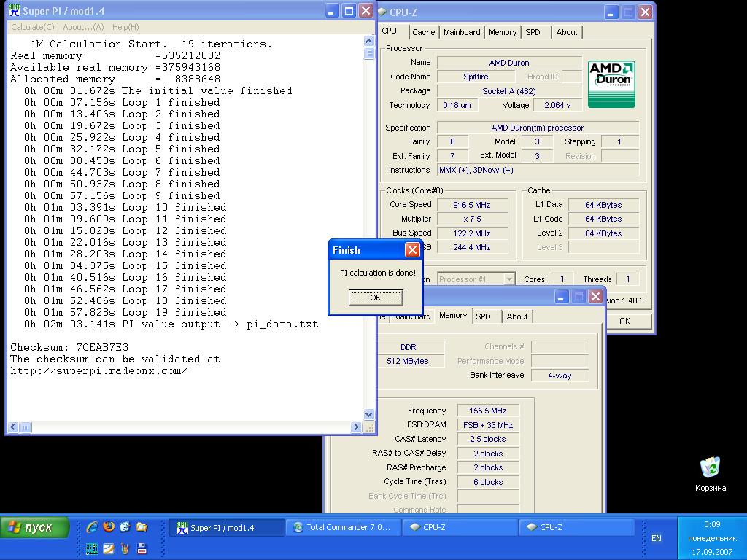Open Internet Explorer from the quick launch
Viewport: 747px width, 560px height.
[x=92, y=526]
